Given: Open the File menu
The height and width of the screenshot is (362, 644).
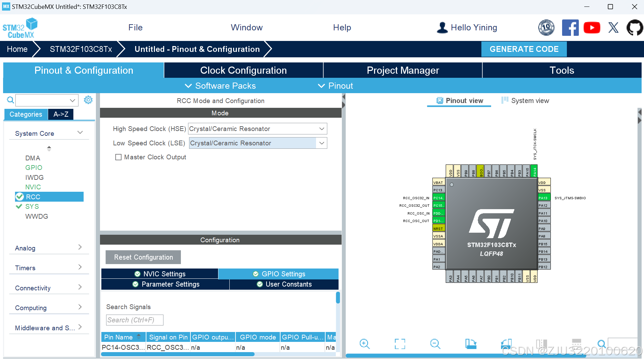Looking at the screenshot, I should point(135,28).
